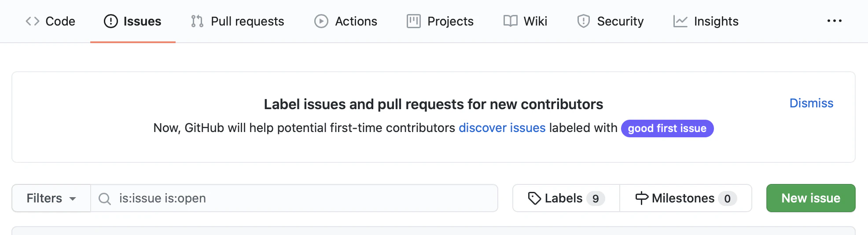Open the Filters dropdown
This screenshot has width=868, height=235.
coord(51,198)
